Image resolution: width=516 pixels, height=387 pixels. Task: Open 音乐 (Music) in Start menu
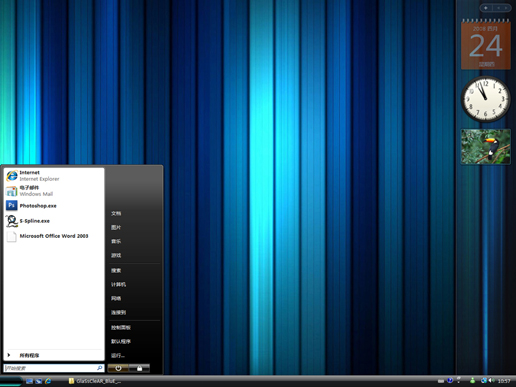[135, 241]
